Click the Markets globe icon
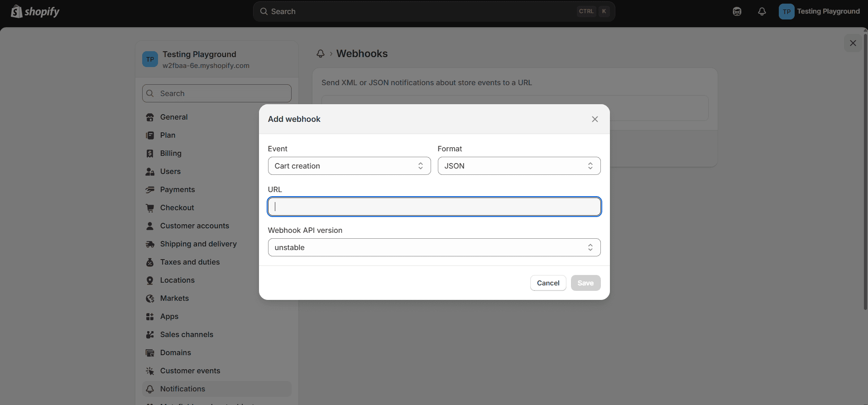Image resolution: width=868 pixels, height=405 pixels. 150,299
